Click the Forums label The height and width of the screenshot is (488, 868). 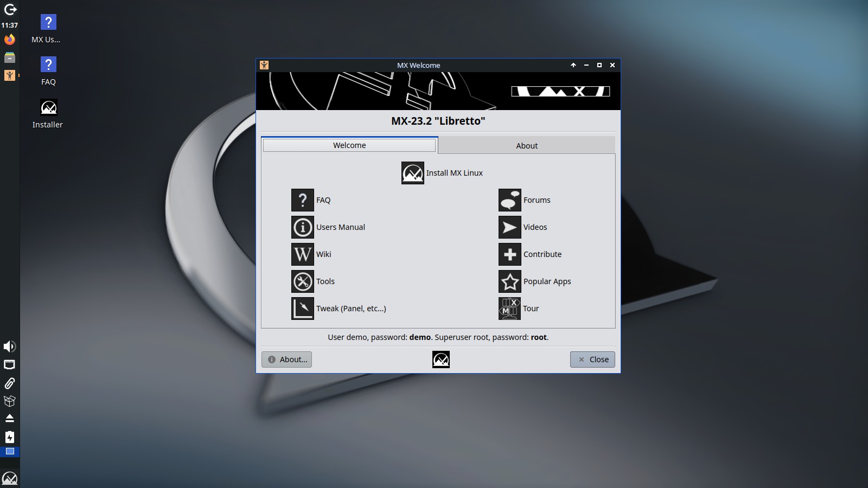click(x=537, y=200)
